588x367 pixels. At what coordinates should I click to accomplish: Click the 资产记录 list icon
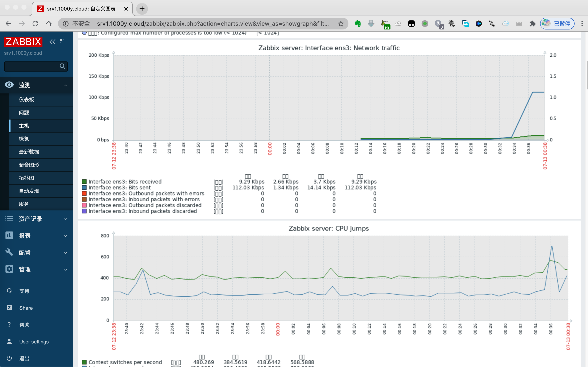pyautogui.click(x=9, y=219)
